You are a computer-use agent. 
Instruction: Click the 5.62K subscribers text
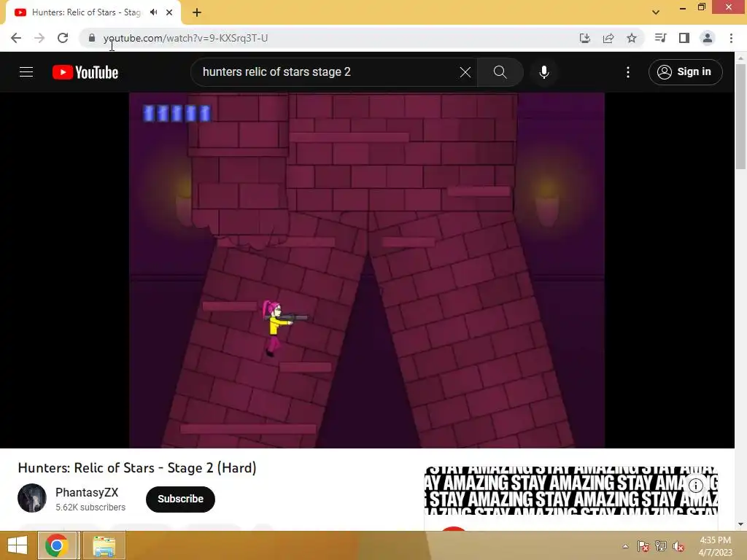[x=90, y=507]
